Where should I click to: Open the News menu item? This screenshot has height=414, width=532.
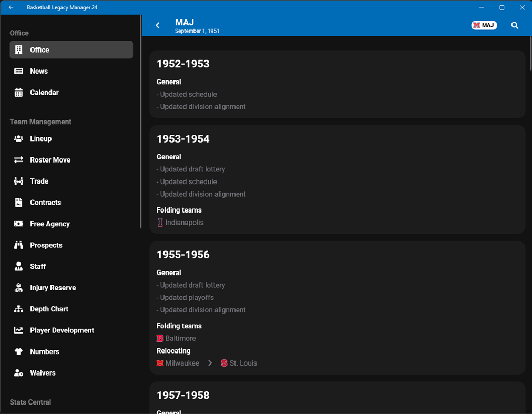(71, 71)
